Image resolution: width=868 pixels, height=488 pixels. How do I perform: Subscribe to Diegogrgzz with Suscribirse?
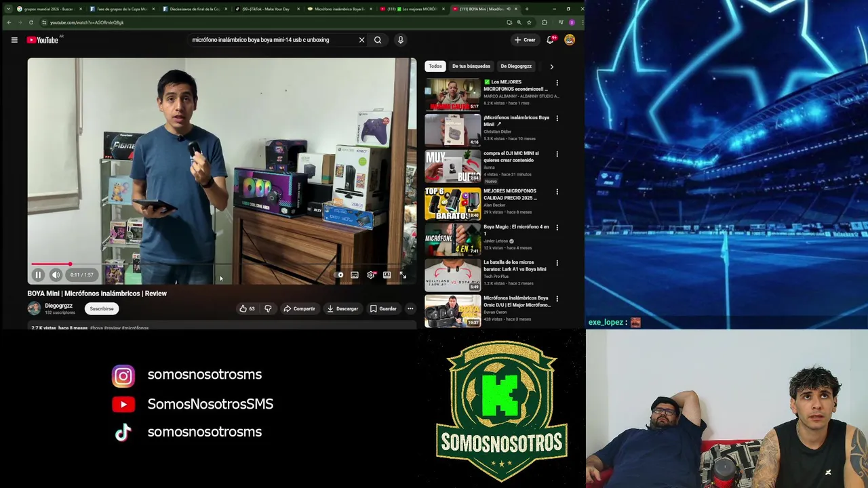[102, 309]
